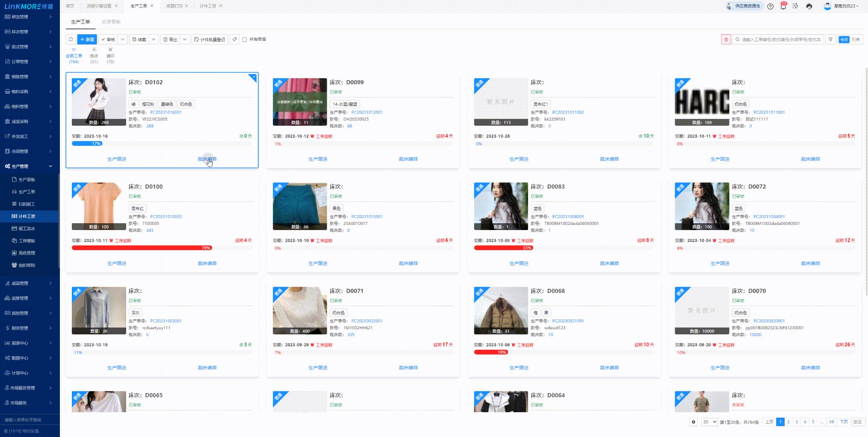Click the 计件批量登记 button
Viewport: 868px width, 437px height.
point(210,39)
